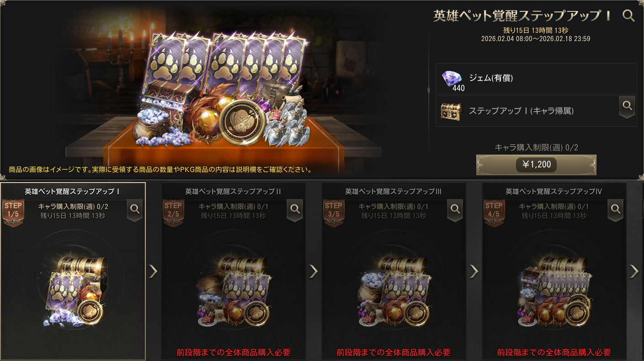
Task: Advance to next step using rightmost arrow
Action: 634,271
